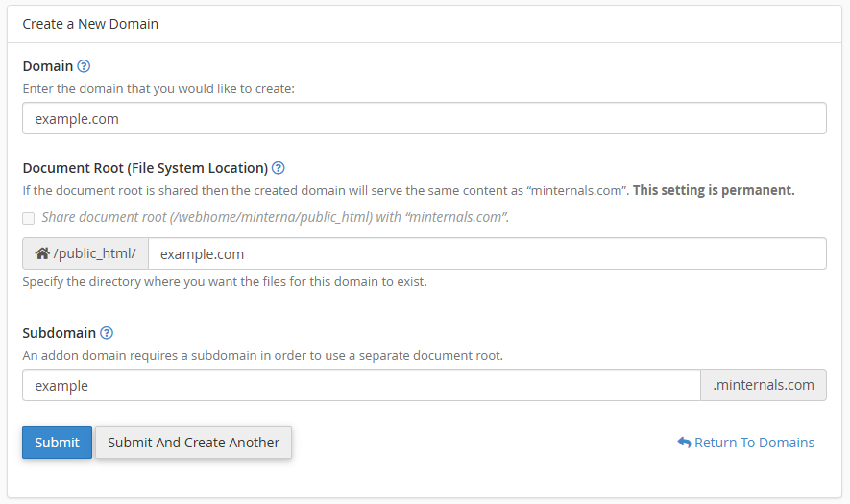The width and height of the screenshot is (850, 504).
Task: Open the help icon next to Domain
Action: click(x=84, y=66)
